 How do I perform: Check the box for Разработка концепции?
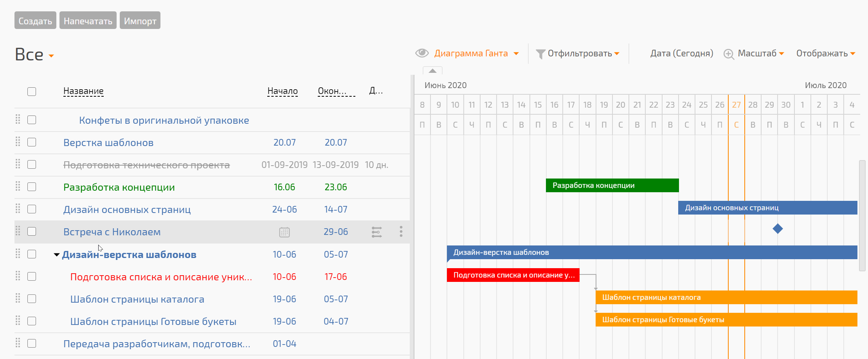[x=32, y=187]
